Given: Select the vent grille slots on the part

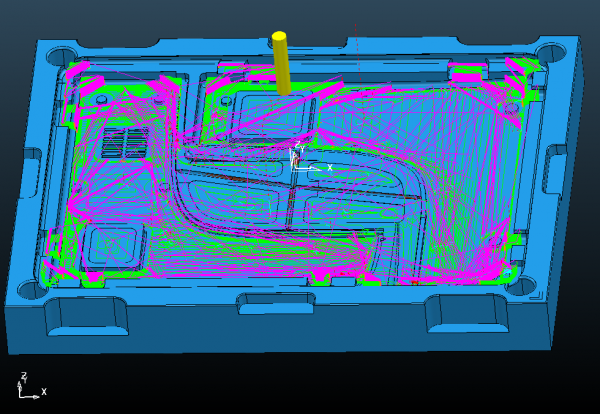Looking at the screenshot, I should 125,142.
